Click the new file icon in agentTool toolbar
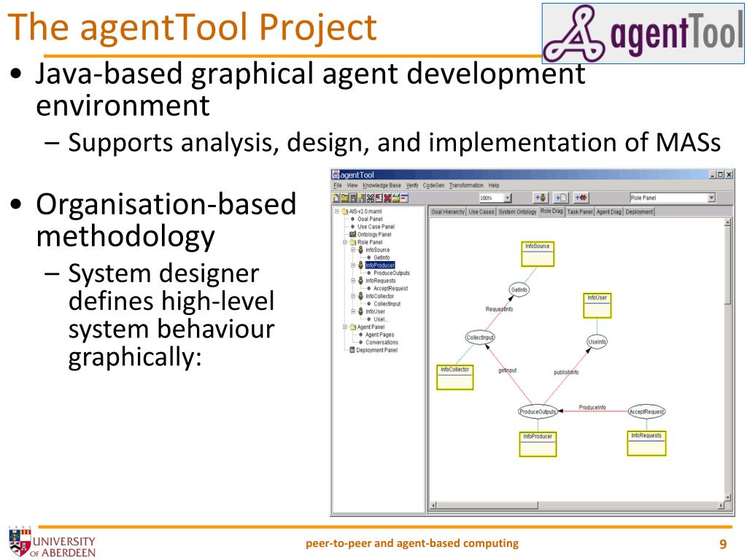This screenshot has height=560, width=747. pyautogui.click(x=336, y=198)
